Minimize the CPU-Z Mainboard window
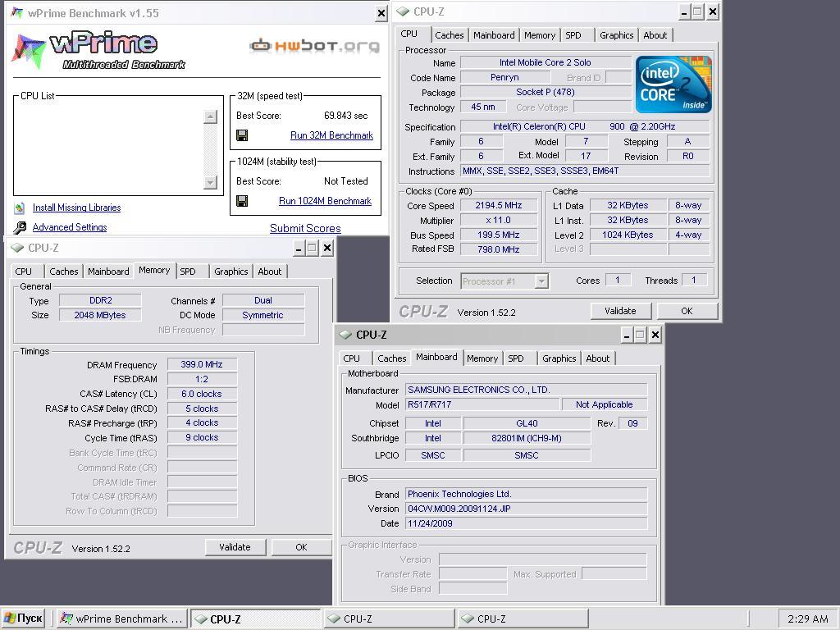Image resolution: width=840 pixels, height=630 pixels. (x=626, y=336)
